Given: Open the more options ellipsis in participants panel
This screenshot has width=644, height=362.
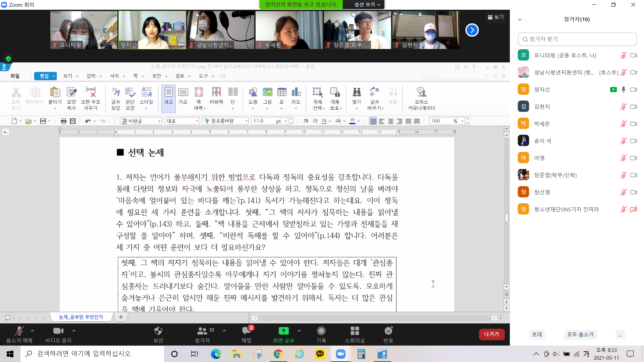Looking at the screenshot, I should tap(620, 334).
